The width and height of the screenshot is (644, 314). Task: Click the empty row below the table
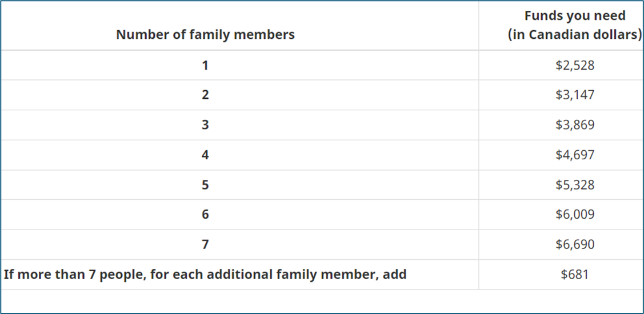pos(322,301)
